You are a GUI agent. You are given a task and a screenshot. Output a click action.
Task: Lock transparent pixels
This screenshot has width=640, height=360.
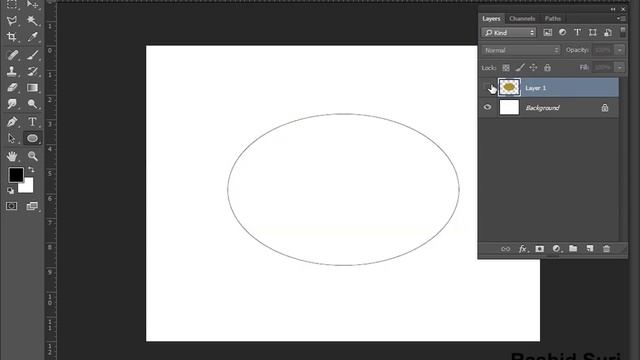click(506, 68)
